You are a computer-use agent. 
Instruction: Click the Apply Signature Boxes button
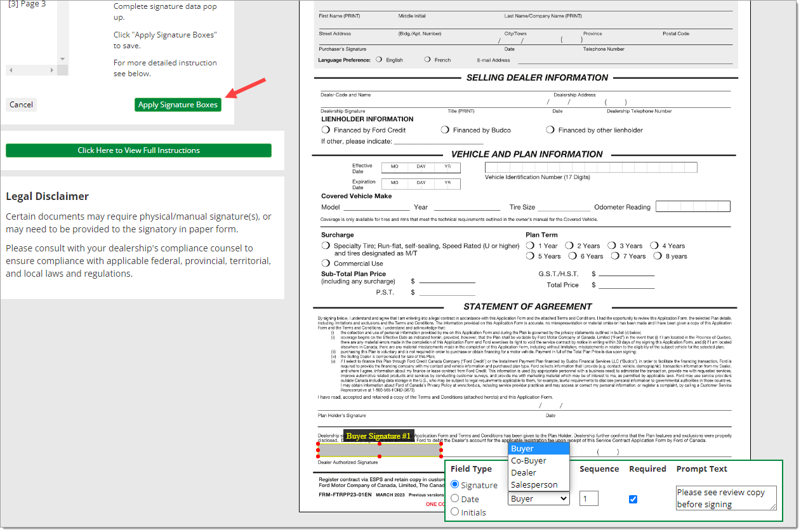click(178, 105)
